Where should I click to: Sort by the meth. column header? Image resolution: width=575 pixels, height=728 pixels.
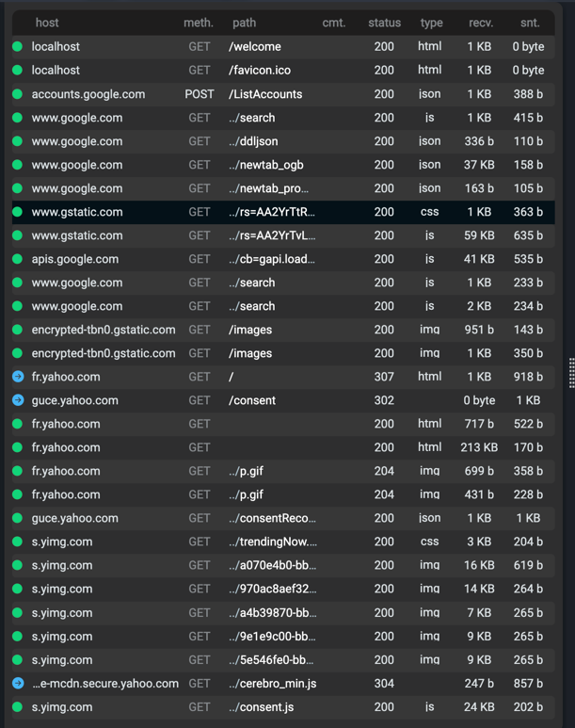[199, 23]
